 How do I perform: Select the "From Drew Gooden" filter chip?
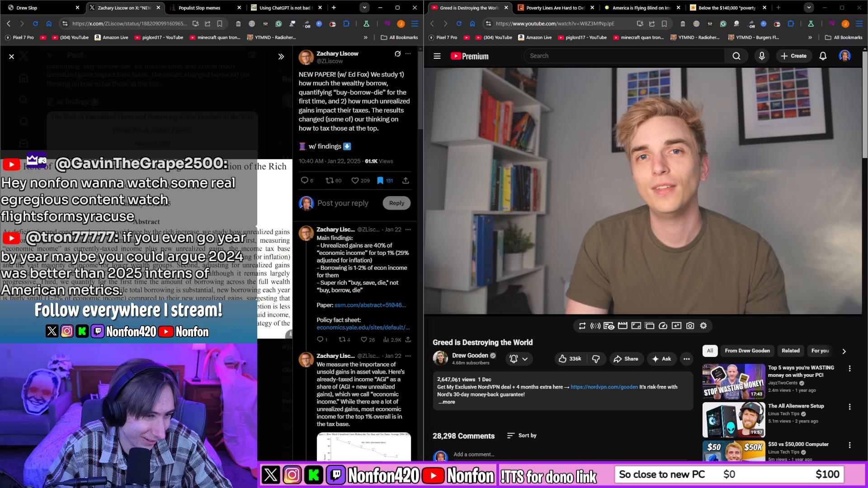(747, 351)
